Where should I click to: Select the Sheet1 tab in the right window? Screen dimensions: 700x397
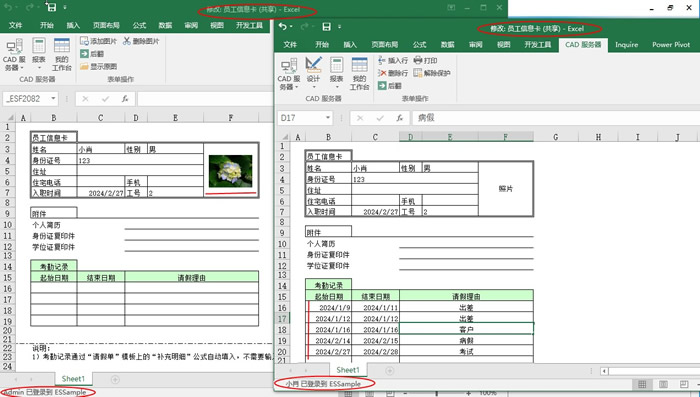[348, 370]
